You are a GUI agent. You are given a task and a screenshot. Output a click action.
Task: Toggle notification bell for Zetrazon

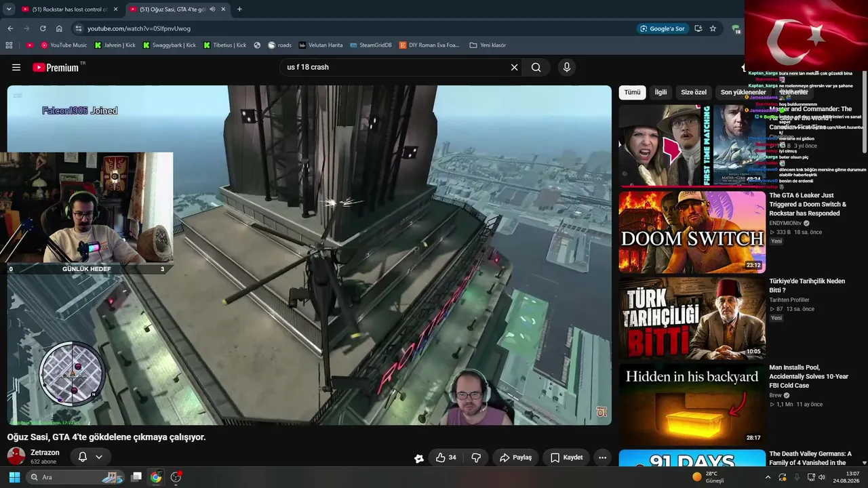83,457
